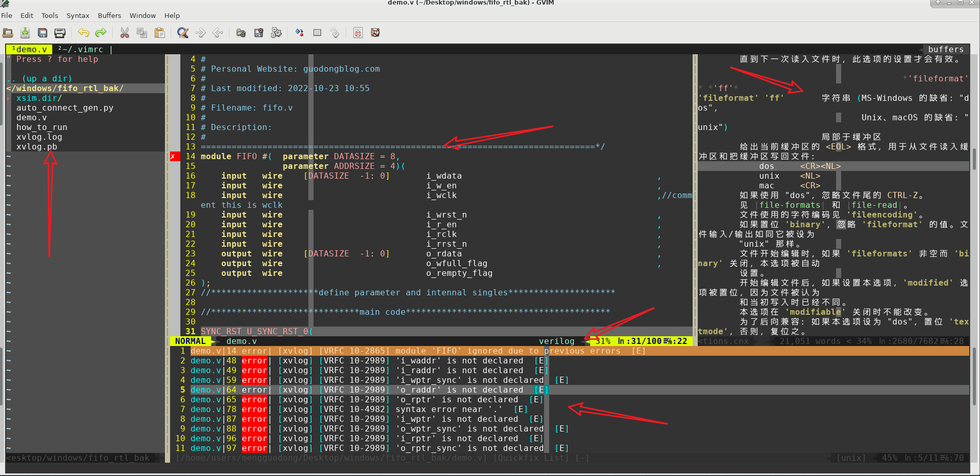Image resolution: width=980 pixels, height=476 pixels.
Task: Cut selected text with the scissors icon
Action: (x=124, y=32)
